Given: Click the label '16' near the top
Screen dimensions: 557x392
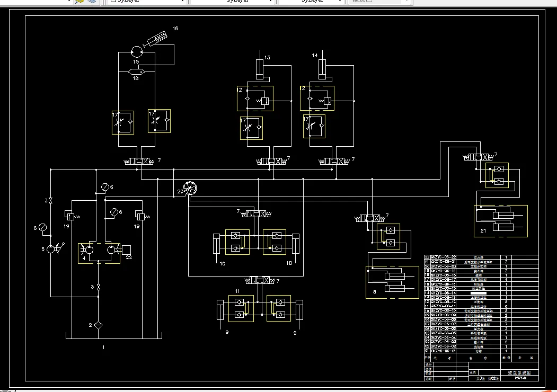Looking at the screenshot, I should (175, 29).
